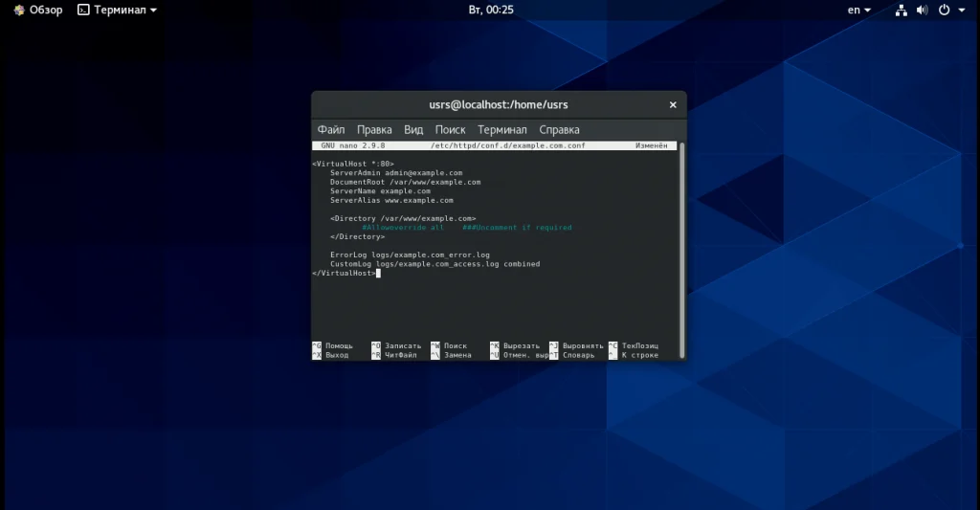This screenshot has width=980, height=510.
Task: Click the terminal icon in the top bar
Action: point(83,10)
